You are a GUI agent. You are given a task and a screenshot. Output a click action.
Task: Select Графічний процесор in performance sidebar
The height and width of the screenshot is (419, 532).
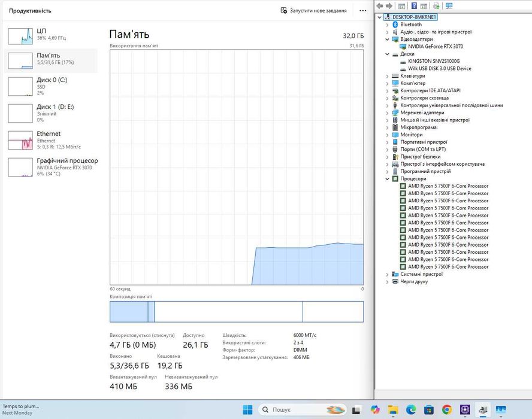coord(51,167)
